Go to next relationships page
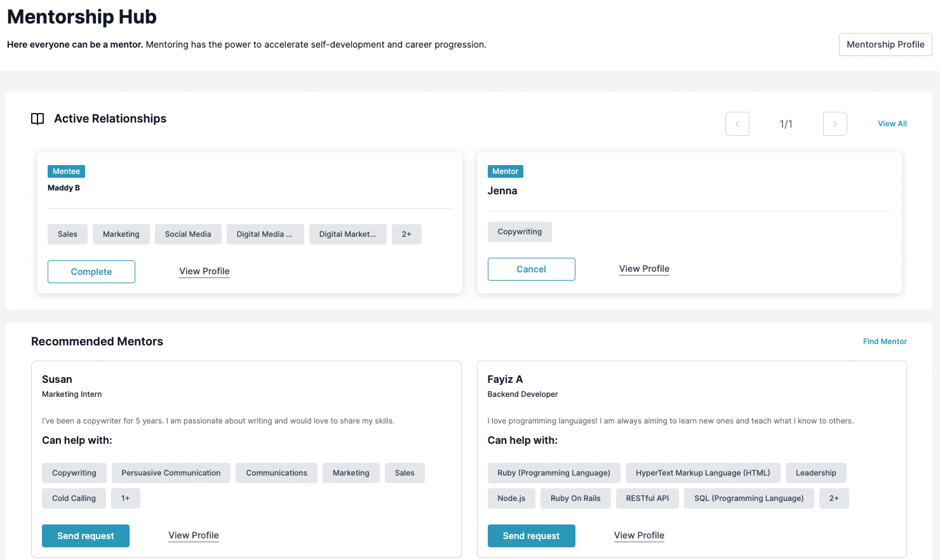This screenshot has width=940, height=560. (x=835, y=124)
